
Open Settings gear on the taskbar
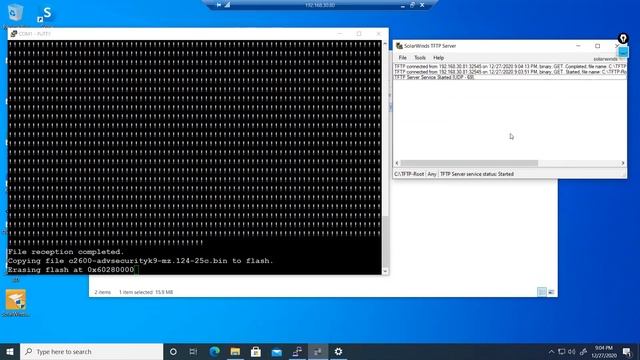tap(338, 351)
